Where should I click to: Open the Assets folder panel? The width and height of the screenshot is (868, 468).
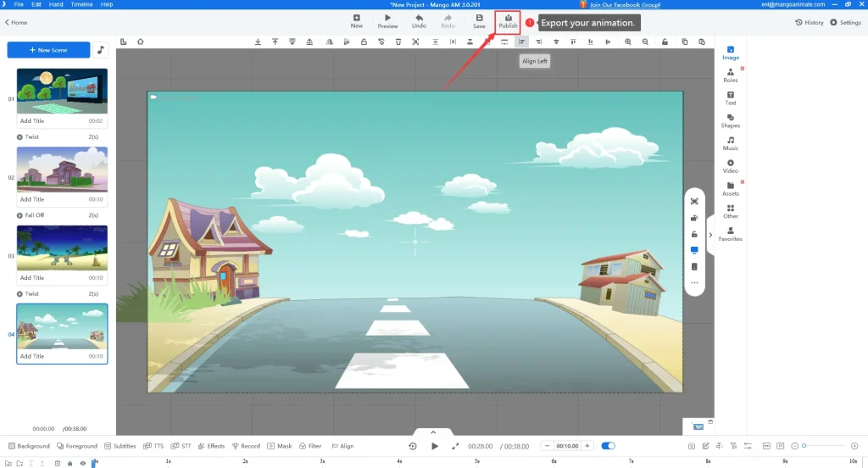(730, 188)
